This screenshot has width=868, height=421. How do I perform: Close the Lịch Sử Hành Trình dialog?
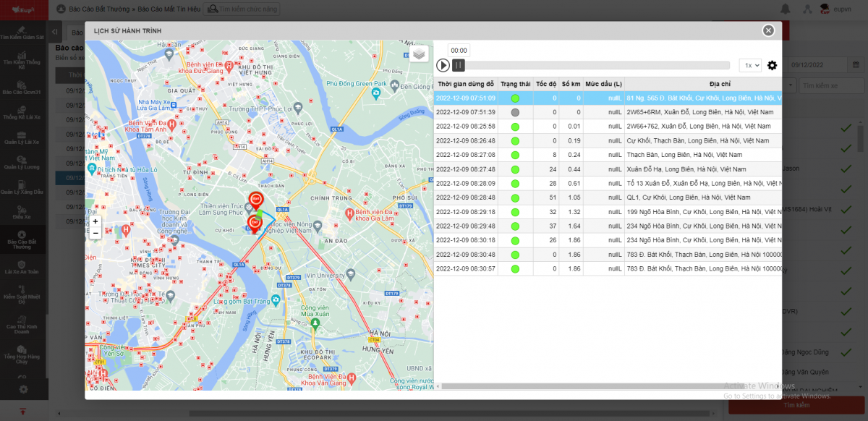pos(768,30)
